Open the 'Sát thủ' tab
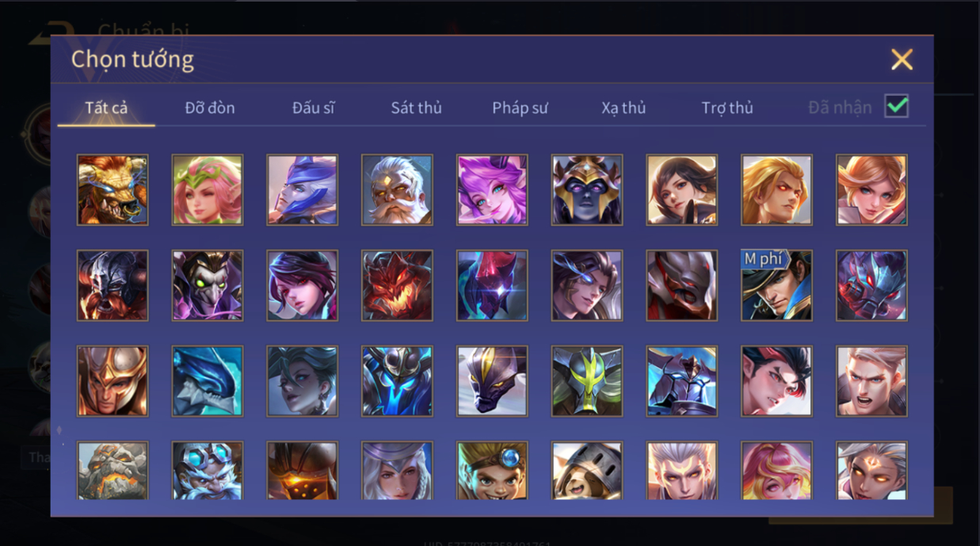Viewport: 980px width, 546px height. point(416,108)
